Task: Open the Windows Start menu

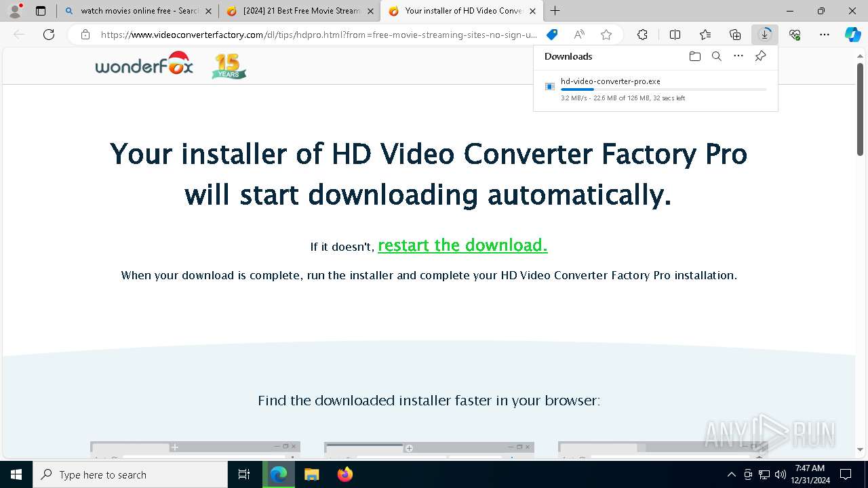Action: click(x=16, y=474)
